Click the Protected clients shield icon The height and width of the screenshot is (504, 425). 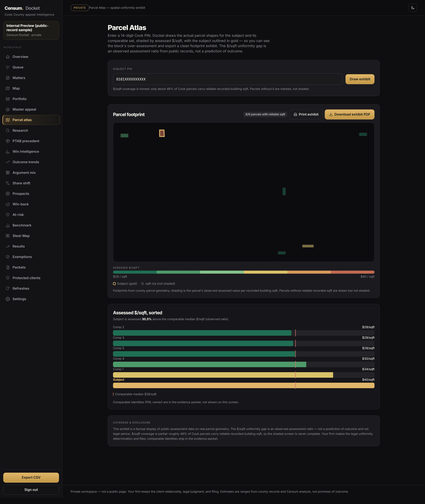click(8, 278)
